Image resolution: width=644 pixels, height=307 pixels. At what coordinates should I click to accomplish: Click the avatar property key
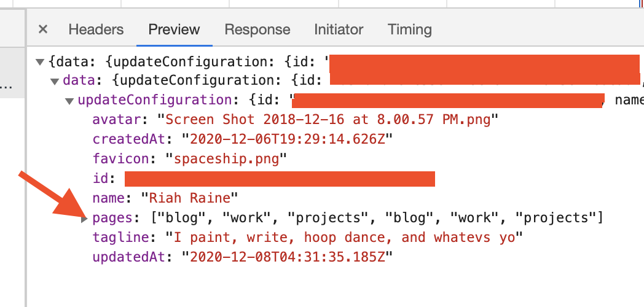click(x=117, y=120)
